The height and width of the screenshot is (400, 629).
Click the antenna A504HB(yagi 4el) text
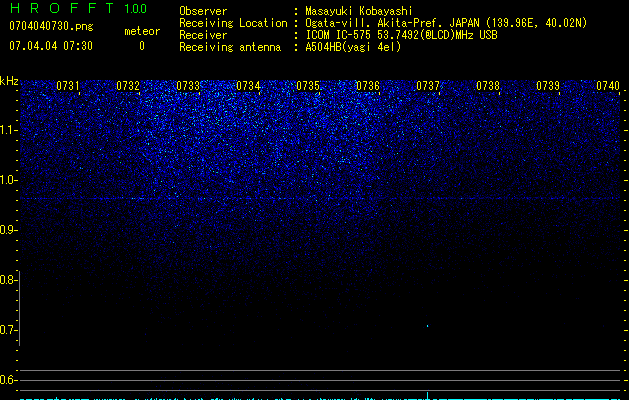(x=353, y=47)
